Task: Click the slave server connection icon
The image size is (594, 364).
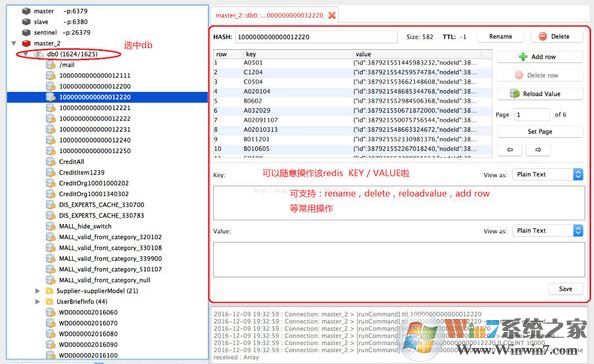Action: coord(26,22)
